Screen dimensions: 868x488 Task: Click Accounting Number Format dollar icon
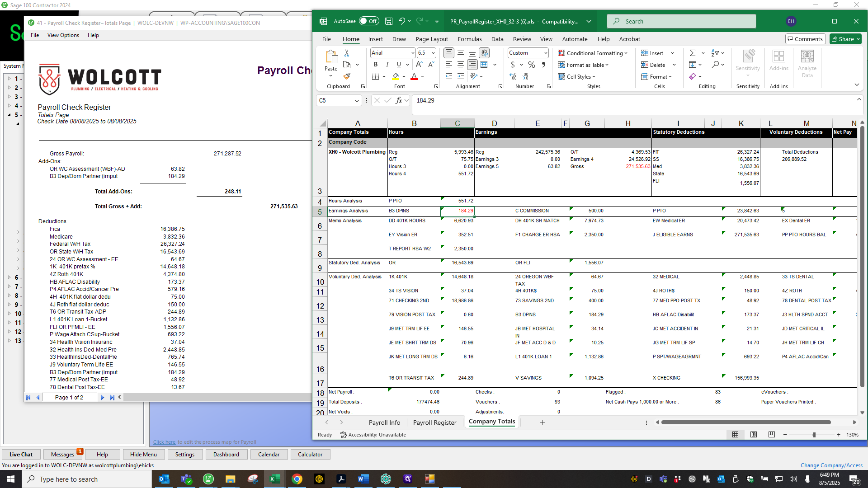[513, 65]
